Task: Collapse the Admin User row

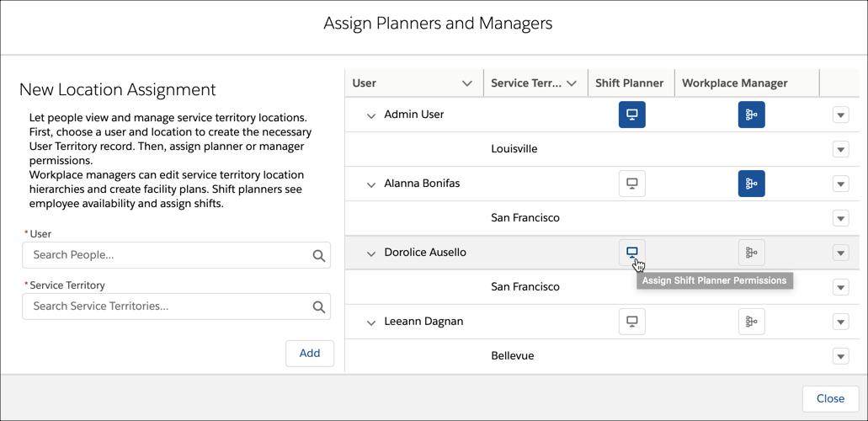Action: pyautogui.click(x=371, y=115)
